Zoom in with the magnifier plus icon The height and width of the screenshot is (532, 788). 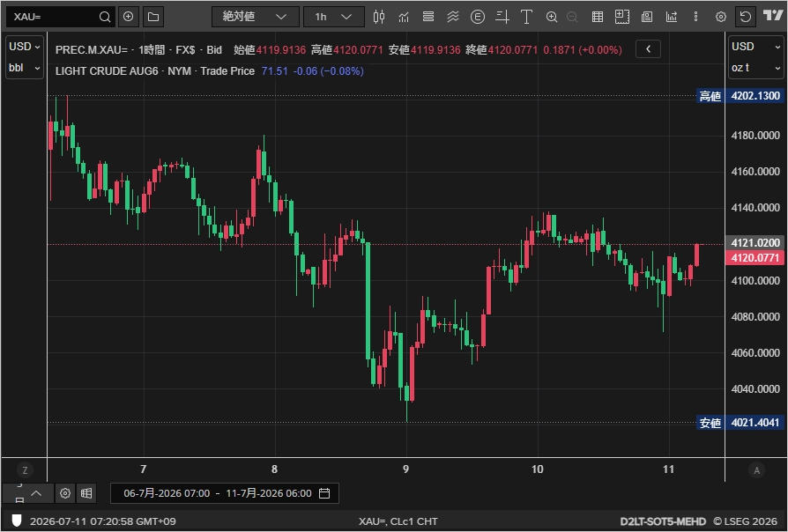coord(551,17)
